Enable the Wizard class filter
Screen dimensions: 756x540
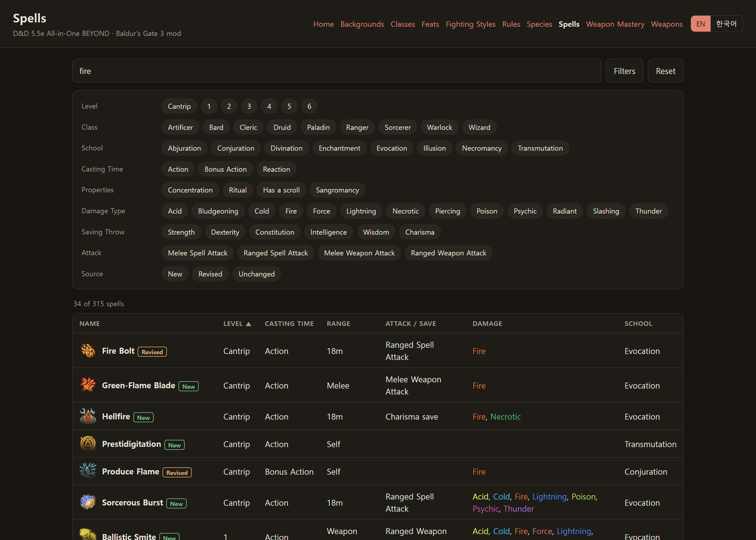pos(479,127)
